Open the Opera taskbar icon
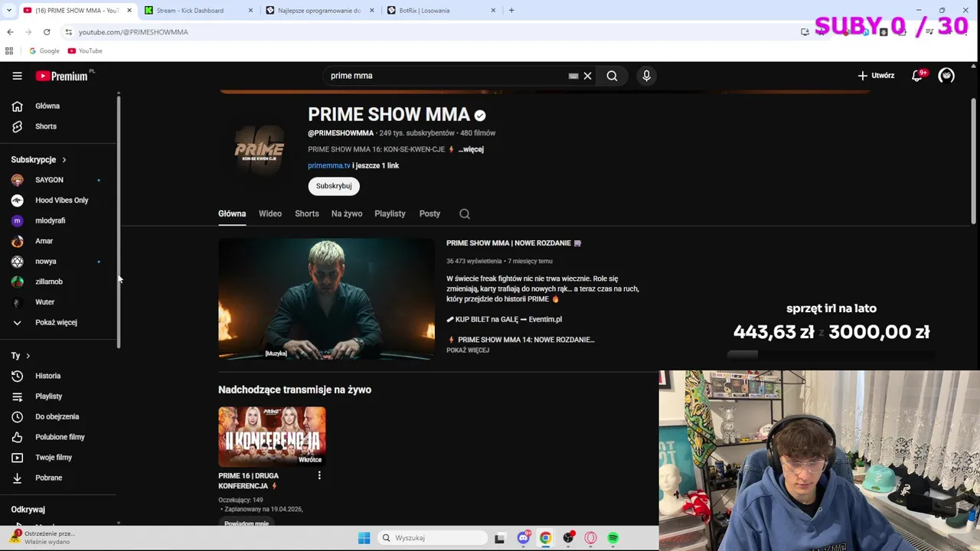 (x=590, y=538)
